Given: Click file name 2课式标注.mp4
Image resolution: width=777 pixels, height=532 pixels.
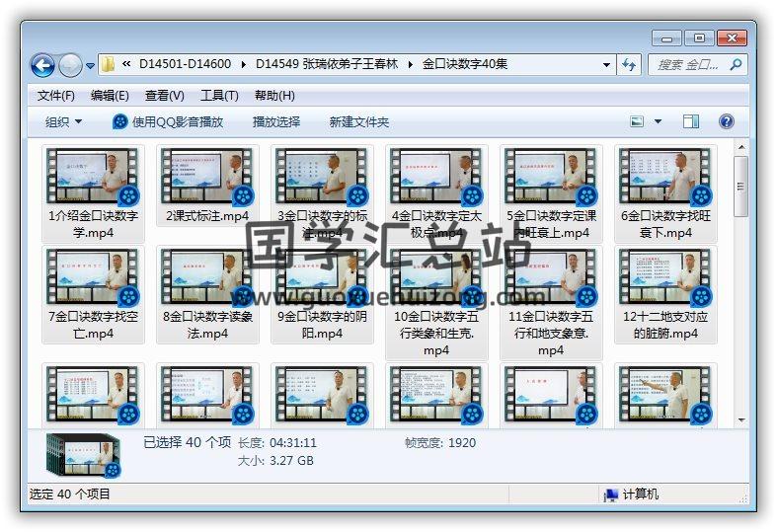Looking at the screenshot, I should [x=207, y=216].
